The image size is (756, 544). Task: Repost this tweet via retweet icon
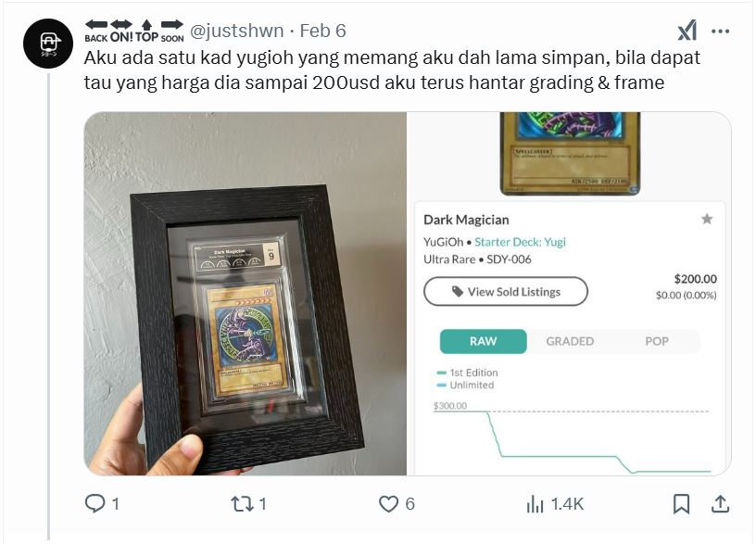[x=242, y=504]
